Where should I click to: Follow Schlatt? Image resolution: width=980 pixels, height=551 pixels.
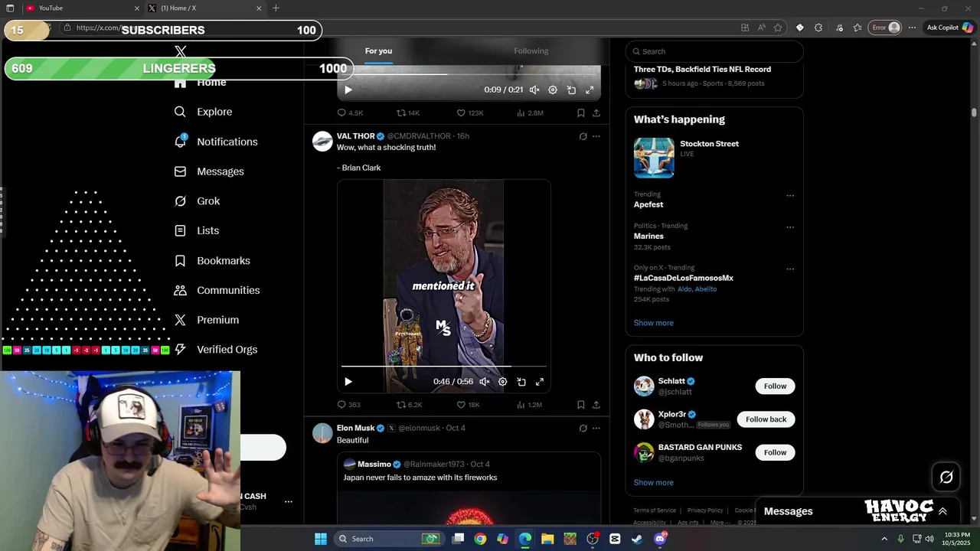pyautogui.click(x=775, y=386)
